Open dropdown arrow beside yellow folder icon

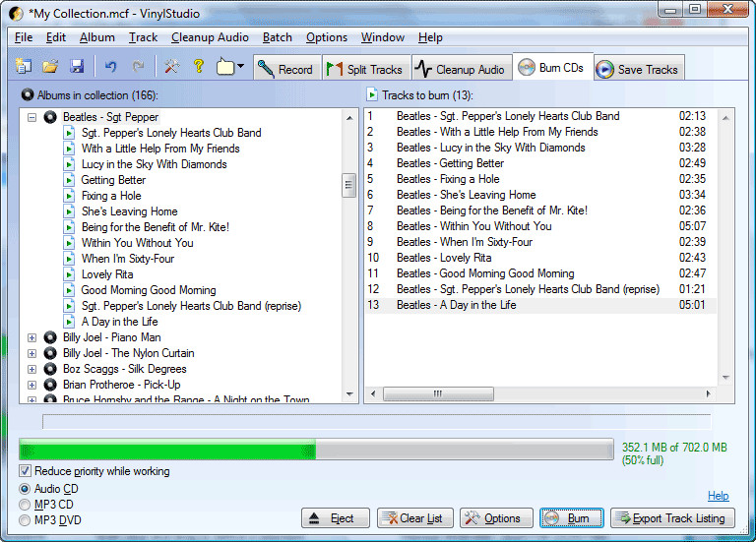coord(240,67)
